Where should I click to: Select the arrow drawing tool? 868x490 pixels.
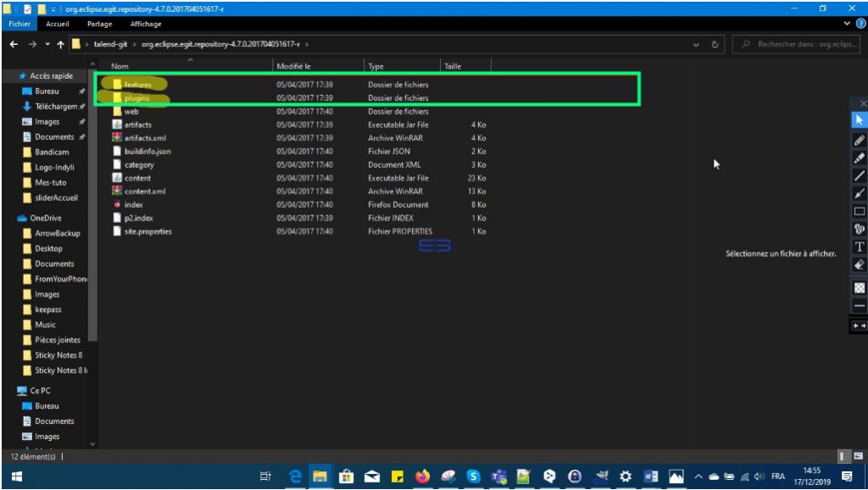pyautogui.click(x=860, y=193)
